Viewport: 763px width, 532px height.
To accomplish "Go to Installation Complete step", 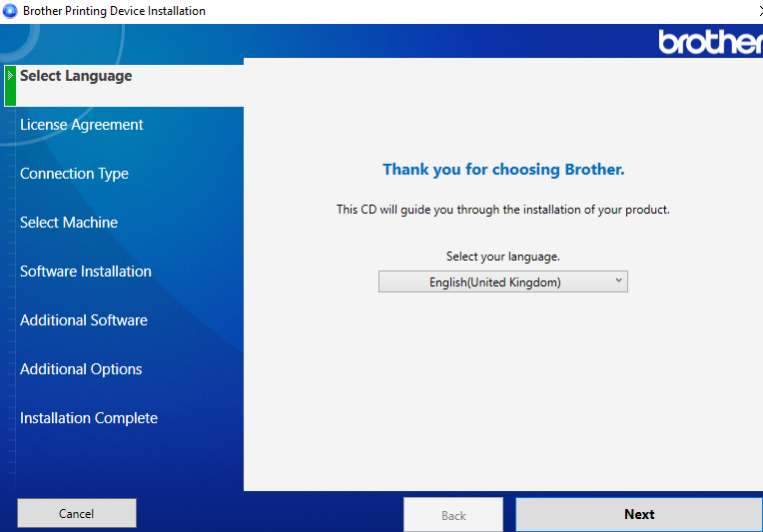I will [89, 418].
